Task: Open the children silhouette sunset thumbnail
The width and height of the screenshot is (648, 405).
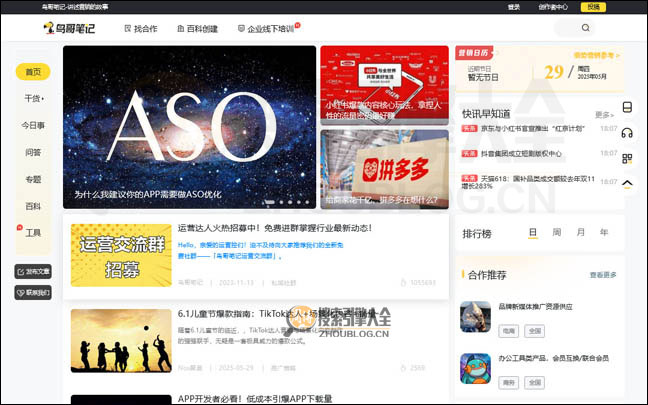Action: [x=121, y=341]
